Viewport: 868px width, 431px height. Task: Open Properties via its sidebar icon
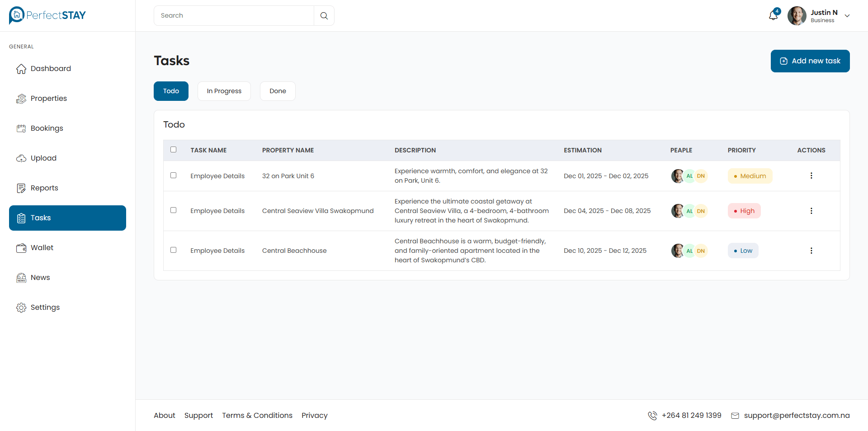point(21,99)
